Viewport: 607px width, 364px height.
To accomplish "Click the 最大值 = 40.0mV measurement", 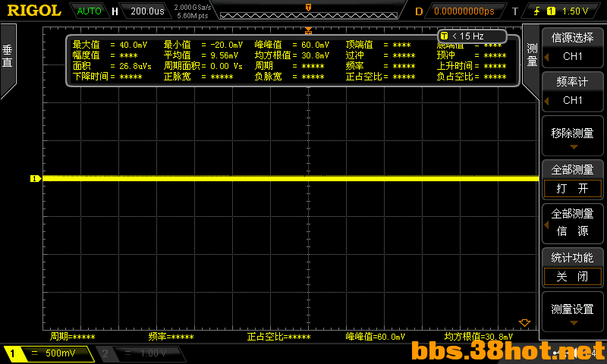I will [x=110, y=45].
